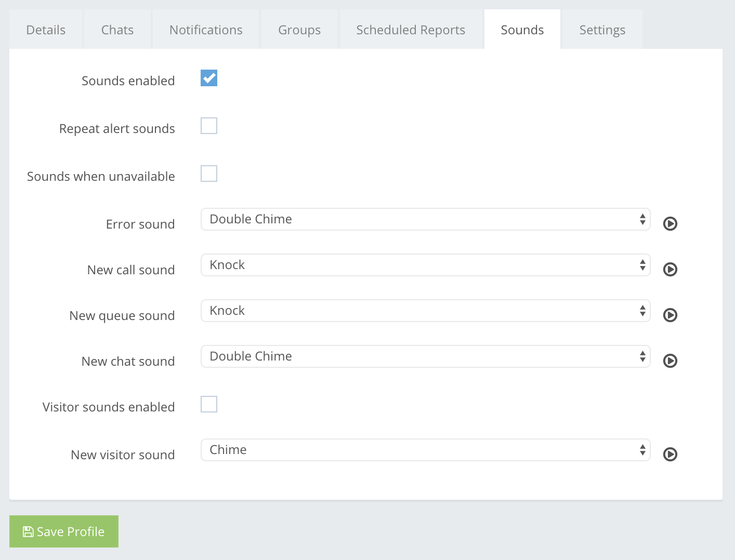735x560 pixels.
Task: Play the New visitor sound preview
Action: click(x=670, y=455)
